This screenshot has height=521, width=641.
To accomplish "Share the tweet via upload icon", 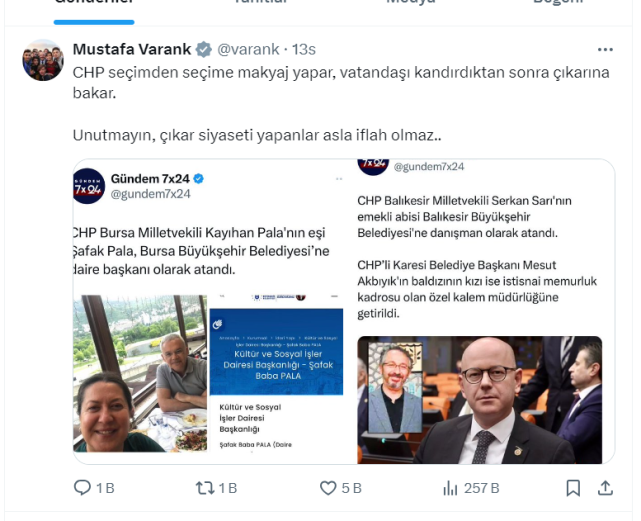I will (605, 488).
